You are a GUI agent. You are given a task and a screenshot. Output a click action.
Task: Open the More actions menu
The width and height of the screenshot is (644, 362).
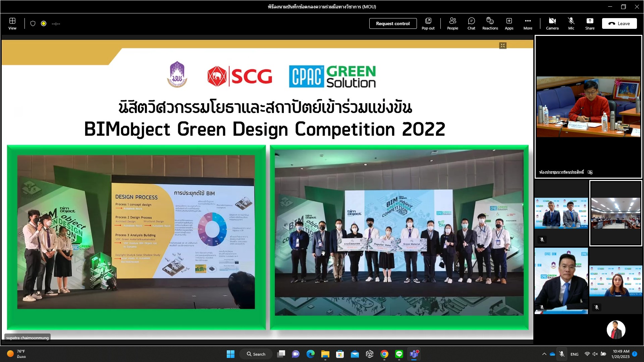[528, 23]
